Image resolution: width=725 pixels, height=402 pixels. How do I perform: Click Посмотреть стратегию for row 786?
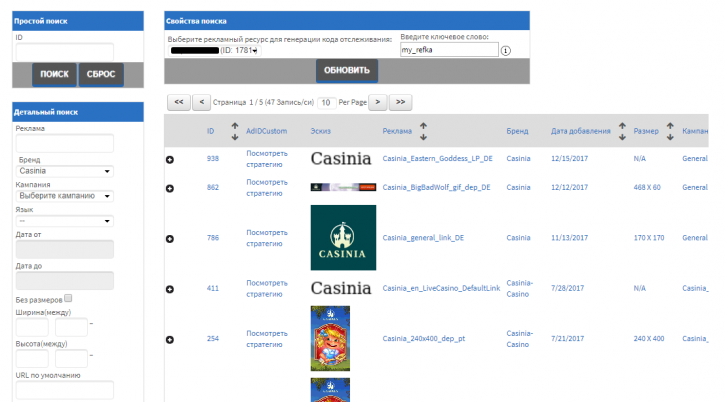267,238
